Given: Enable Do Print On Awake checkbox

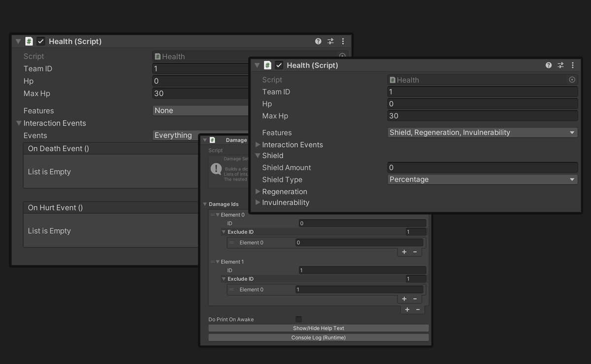Looking at the screenshot, I should pyautogui.click(x=298, y=319).
